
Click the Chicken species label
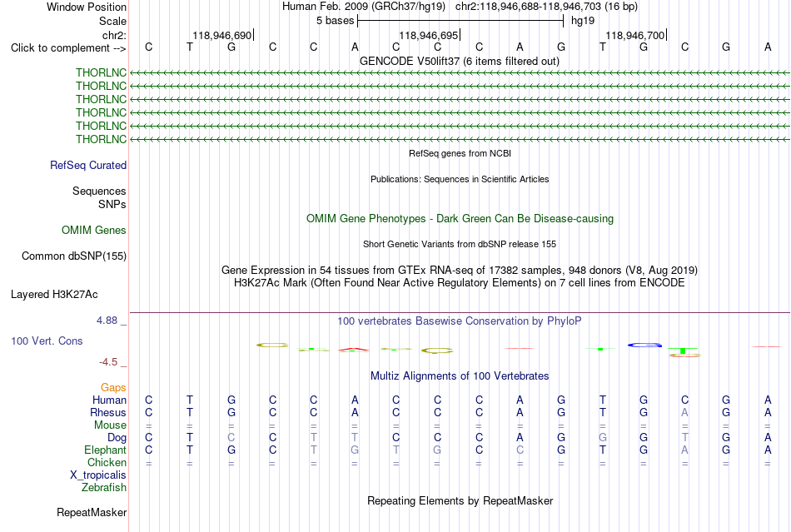(107, 462)
